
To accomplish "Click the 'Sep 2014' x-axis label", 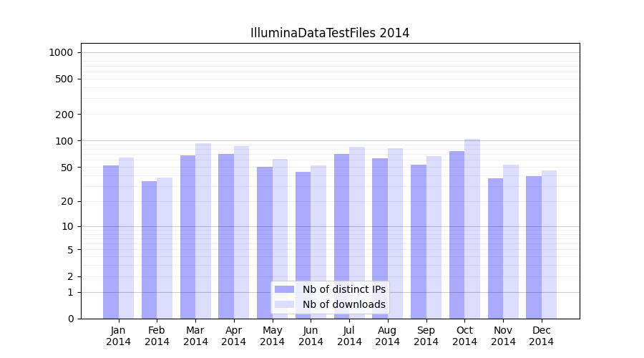I will pyautogui.click(x=426, y=336).
